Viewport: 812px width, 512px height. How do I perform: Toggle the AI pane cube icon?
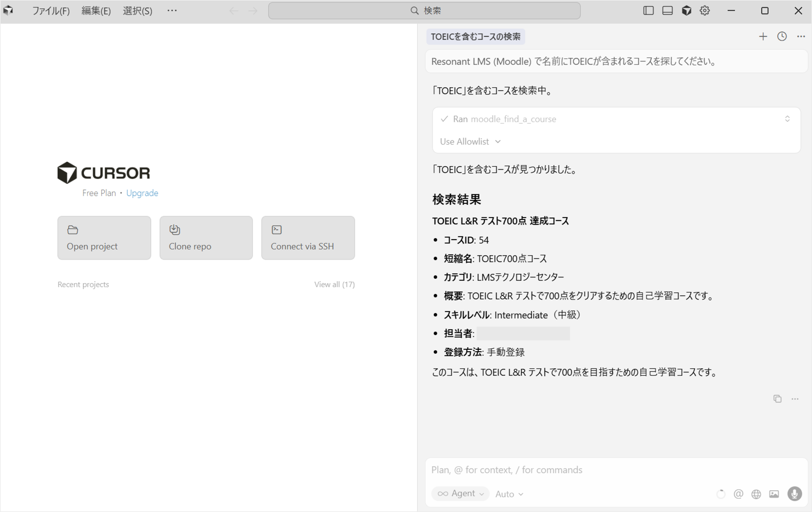click(x=686, y=11)
